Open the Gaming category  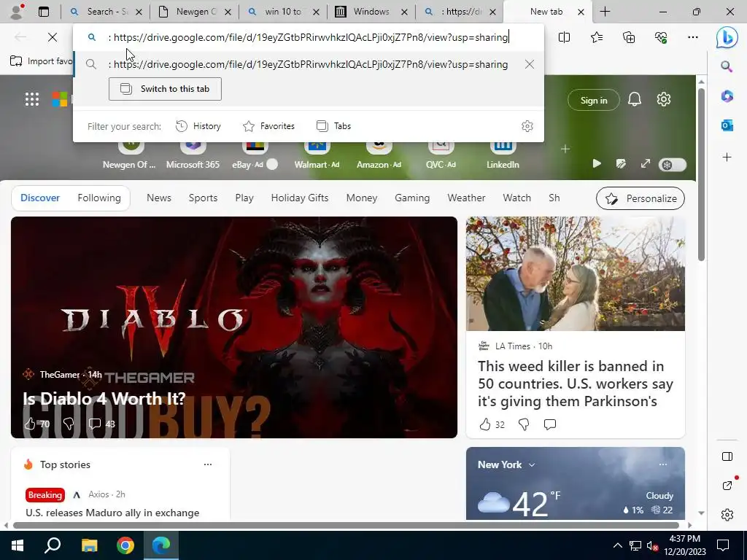[412, 198]
